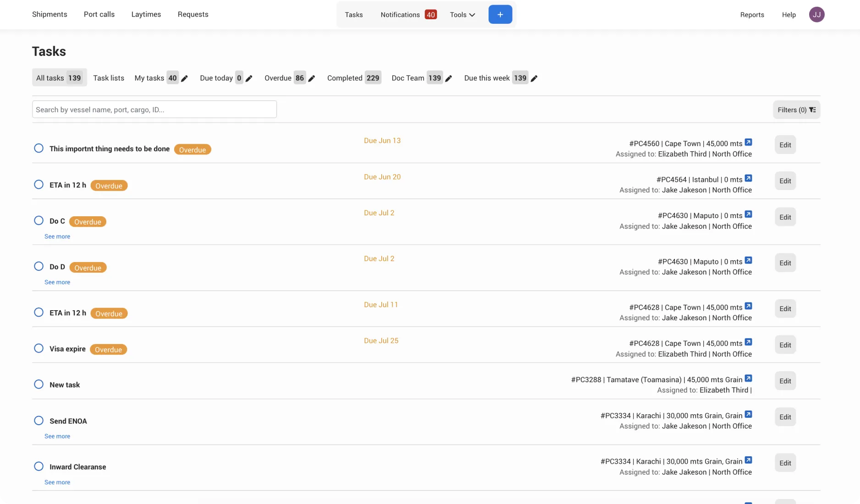Screen dimensions: 860x504
Task: Expand See more under Inward Clearanse
Action: pyautogui.click(x=57, y=482)
